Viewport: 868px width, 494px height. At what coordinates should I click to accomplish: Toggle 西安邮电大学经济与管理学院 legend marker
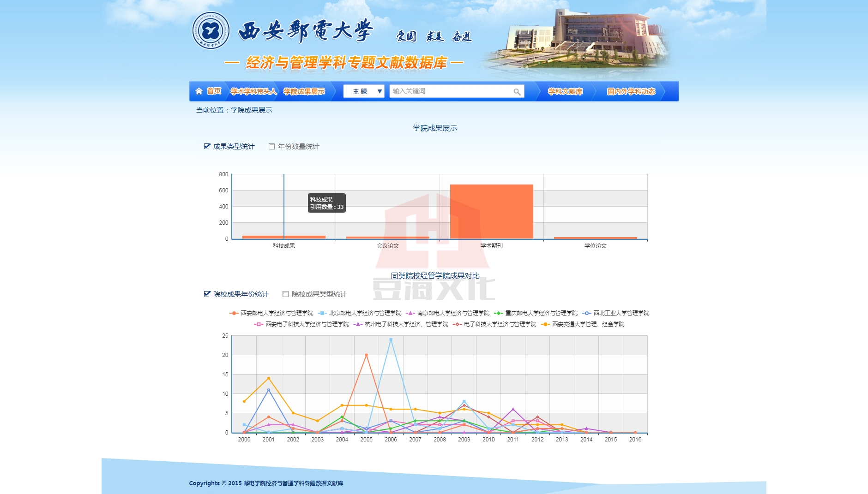[x=234, y=313]
